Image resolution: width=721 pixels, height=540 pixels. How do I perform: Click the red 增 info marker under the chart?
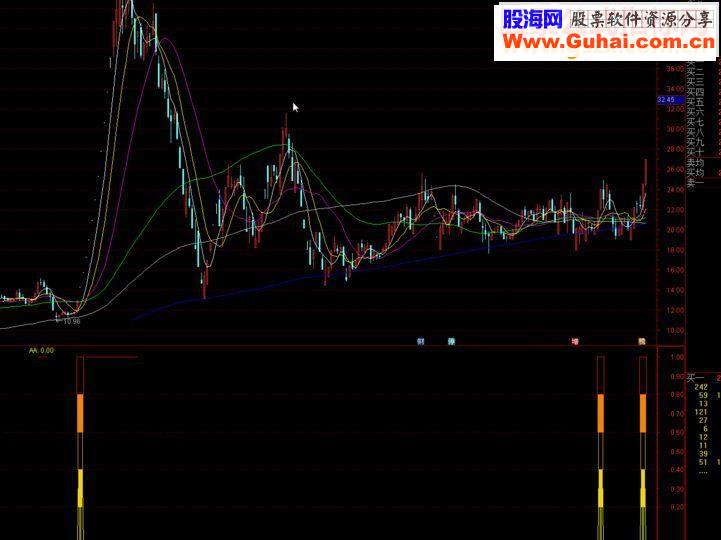575,341
